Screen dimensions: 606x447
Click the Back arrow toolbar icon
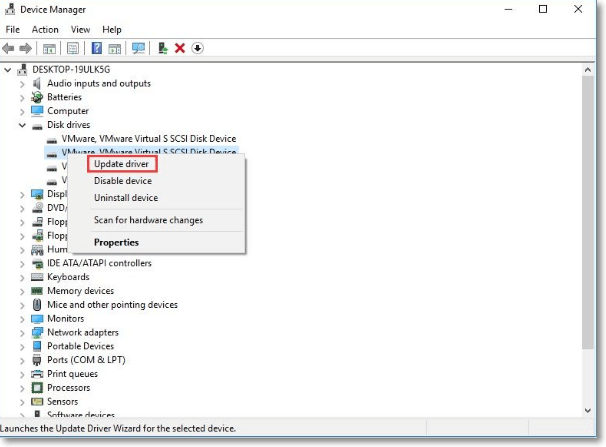click(x=8, y=48)
